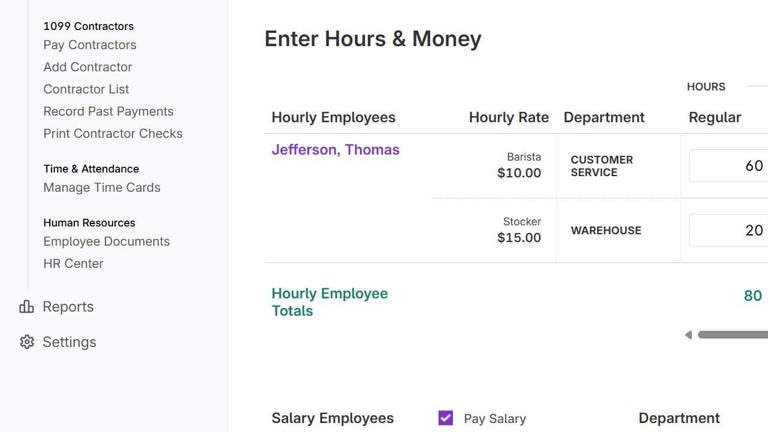The image size is (768, 432).
Task: Open employee Jefferson, Thomas link
Action: [336, 150]
